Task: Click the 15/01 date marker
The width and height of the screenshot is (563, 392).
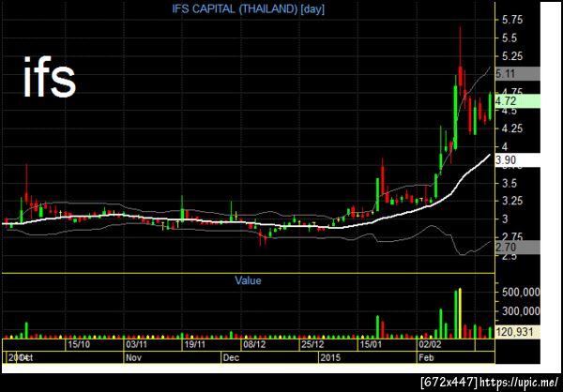Action: [x=371, y=345]
